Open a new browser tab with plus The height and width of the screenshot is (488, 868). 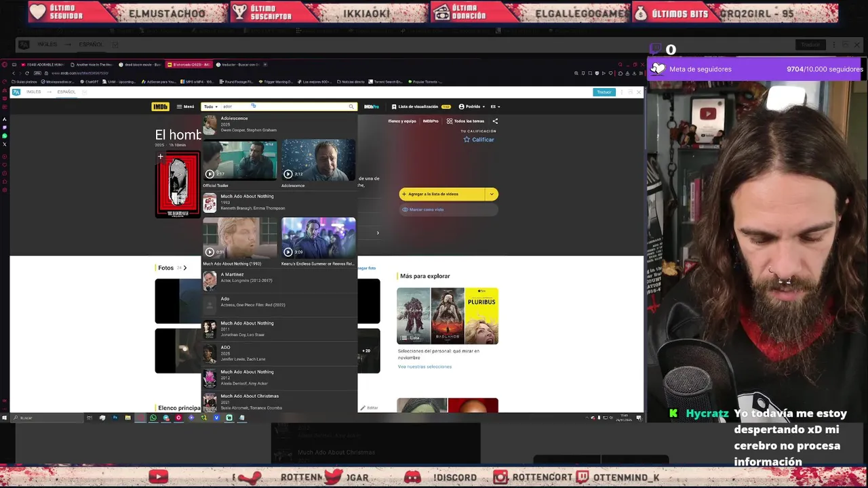point(265,64)
